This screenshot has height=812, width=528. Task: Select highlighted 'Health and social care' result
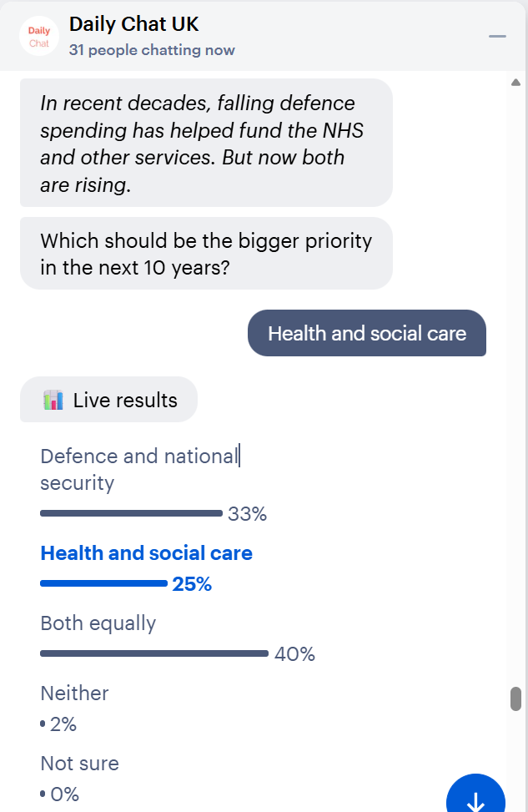click(x=146, y=553)
